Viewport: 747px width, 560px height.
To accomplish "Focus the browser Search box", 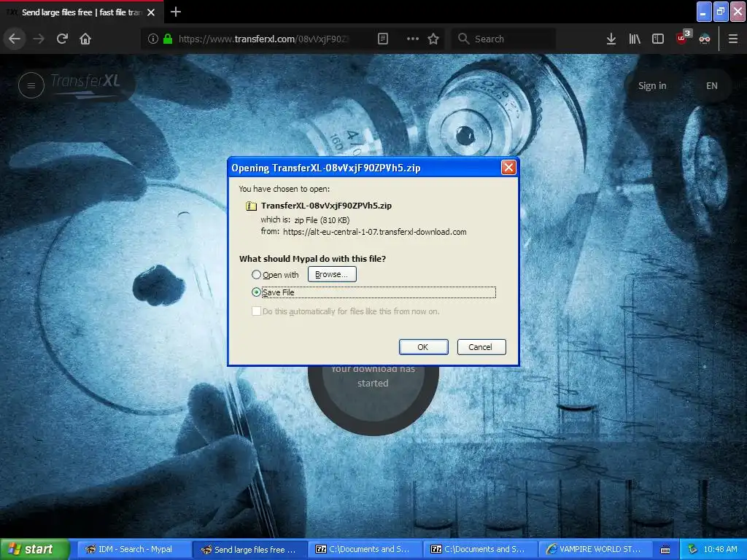I will [x=503, y=39].
